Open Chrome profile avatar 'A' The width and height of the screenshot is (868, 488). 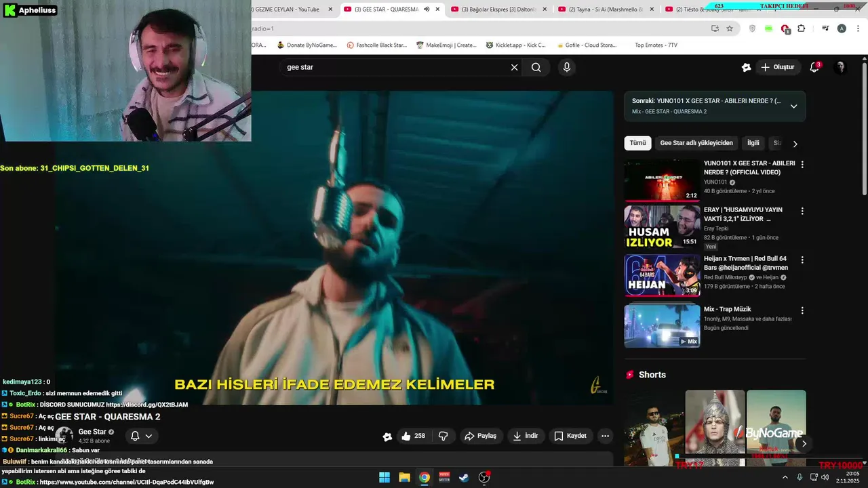click(x=842, y=28)
